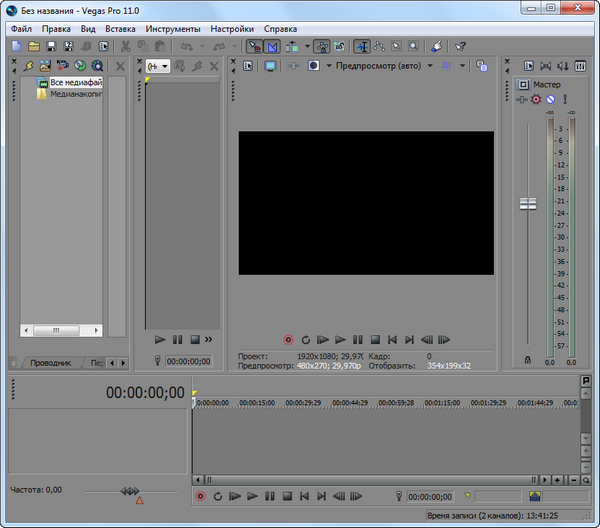Image resolution: width=600 pixels, height=528 pixels.
Task: Open the Файл menu
Action: tap(21, 29)
